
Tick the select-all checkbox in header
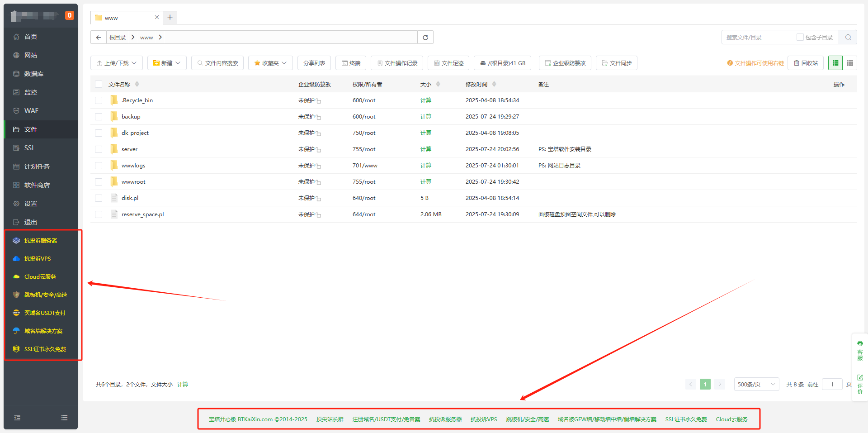point(99,84)
